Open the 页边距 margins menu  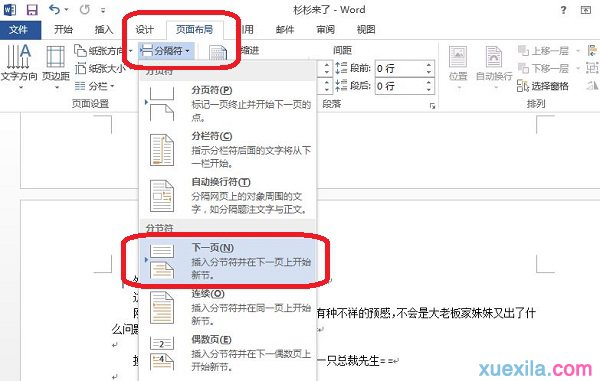pyautogui.click(x=56, y=67)
